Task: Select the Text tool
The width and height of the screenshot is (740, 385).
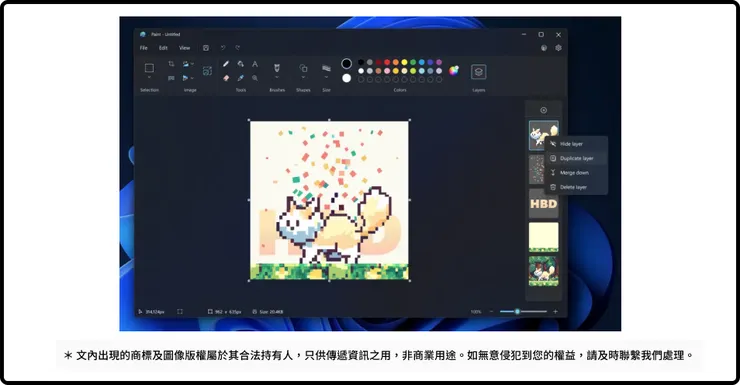Action: [255, 64]
